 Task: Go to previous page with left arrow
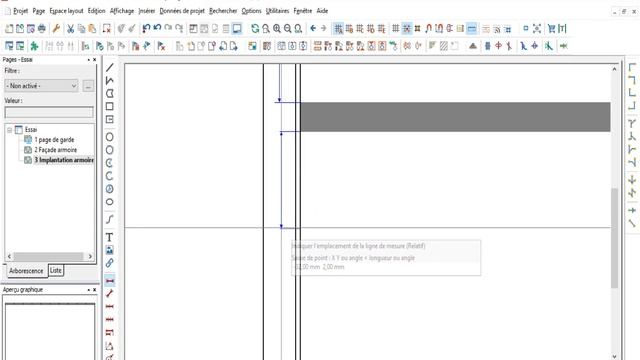point(313,28)
